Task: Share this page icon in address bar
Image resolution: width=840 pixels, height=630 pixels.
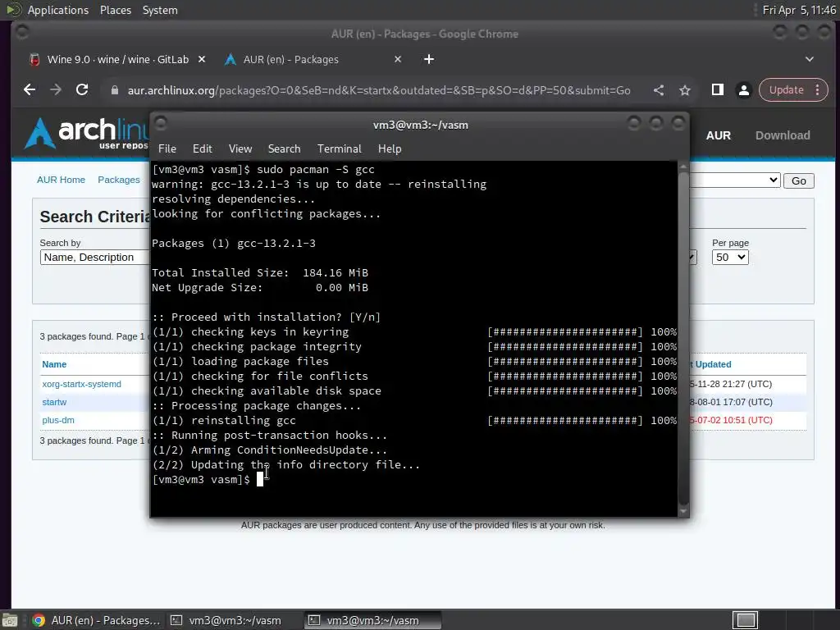Action: (659, 90)
